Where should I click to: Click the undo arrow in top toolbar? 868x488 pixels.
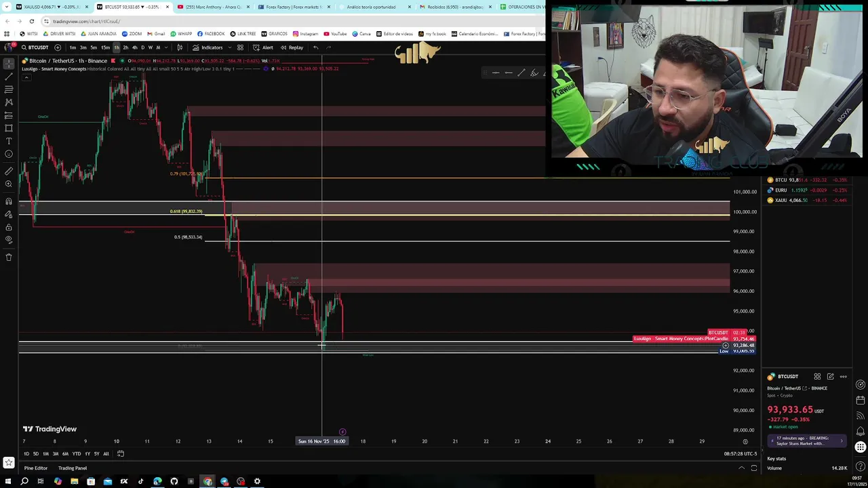click(x=315, y=47)
